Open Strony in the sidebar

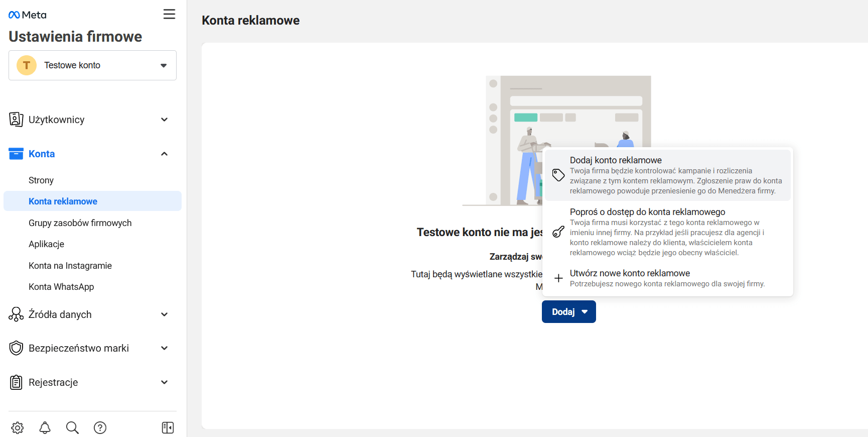pyautogui.click(x=41, y=180)
